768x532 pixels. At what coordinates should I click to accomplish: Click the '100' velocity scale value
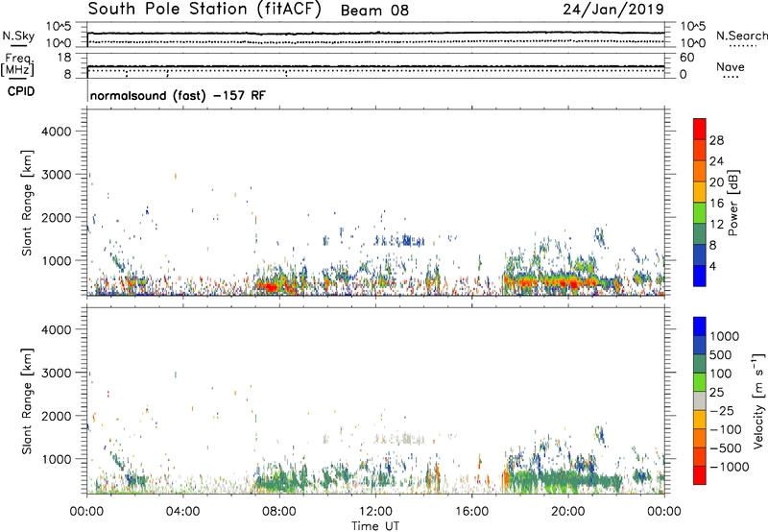(721, 374)
